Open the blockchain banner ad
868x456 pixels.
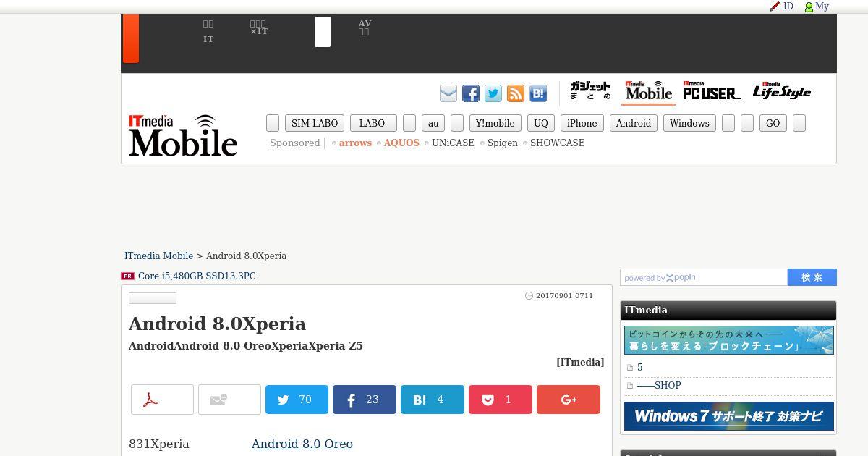(x=729, y=340)
